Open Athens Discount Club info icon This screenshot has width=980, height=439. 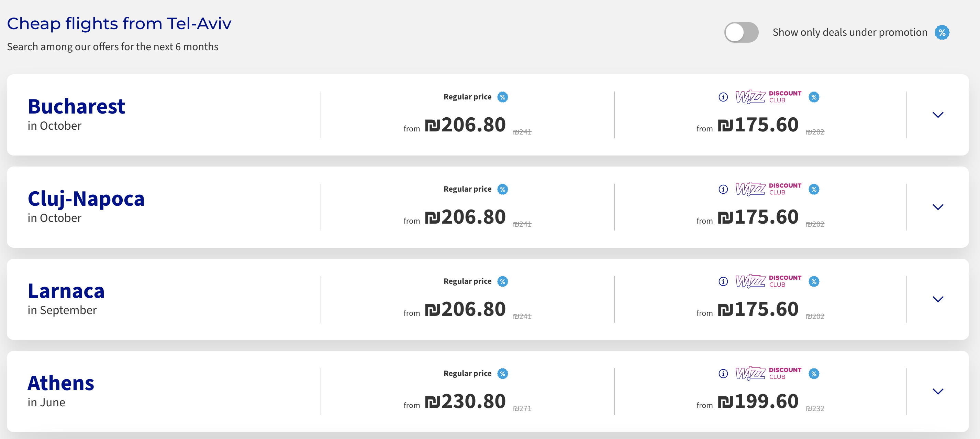coord(723,374)
